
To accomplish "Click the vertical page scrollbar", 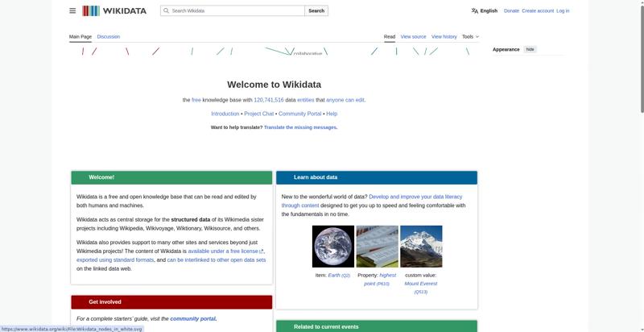I will (639, 161).
